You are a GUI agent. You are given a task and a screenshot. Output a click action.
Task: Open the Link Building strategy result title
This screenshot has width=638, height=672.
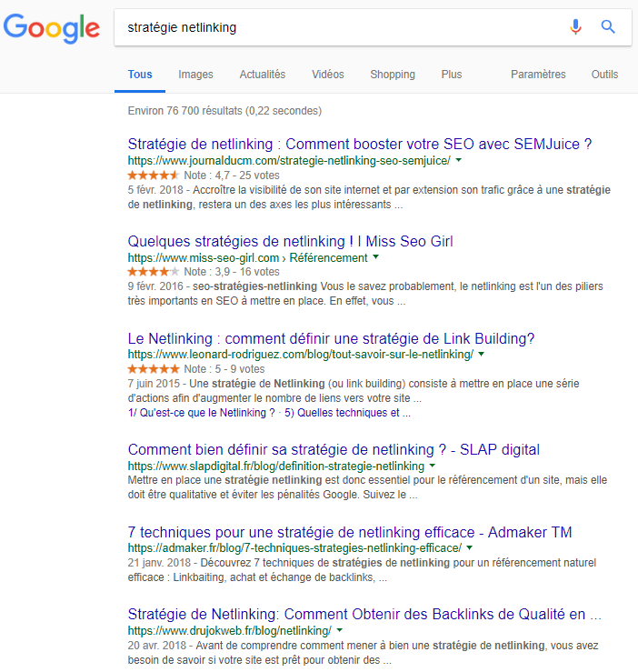coord(331,338)
